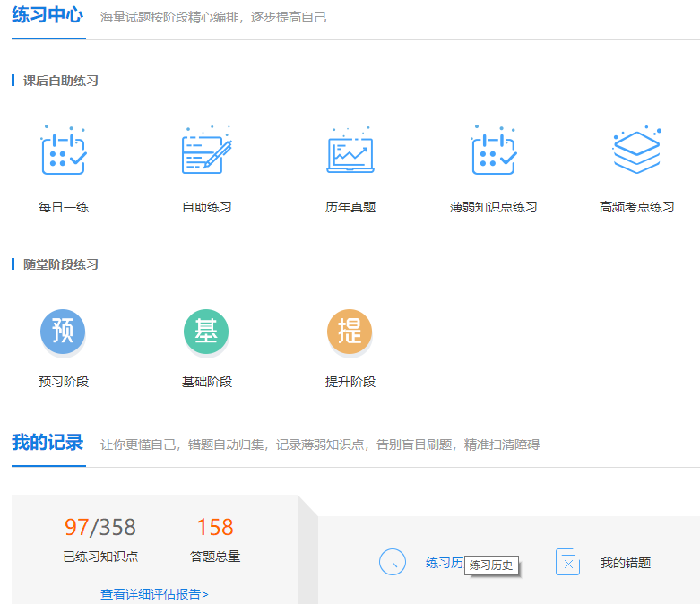Click the 每日一练 label

[x=64, y=207]
